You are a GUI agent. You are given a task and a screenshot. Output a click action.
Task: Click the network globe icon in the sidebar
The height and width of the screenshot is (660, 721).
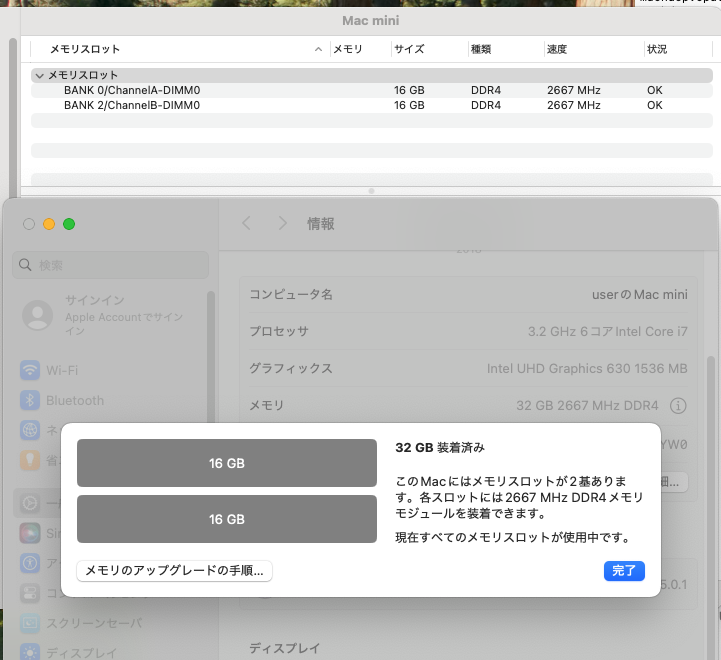click(x=30, y=430)
